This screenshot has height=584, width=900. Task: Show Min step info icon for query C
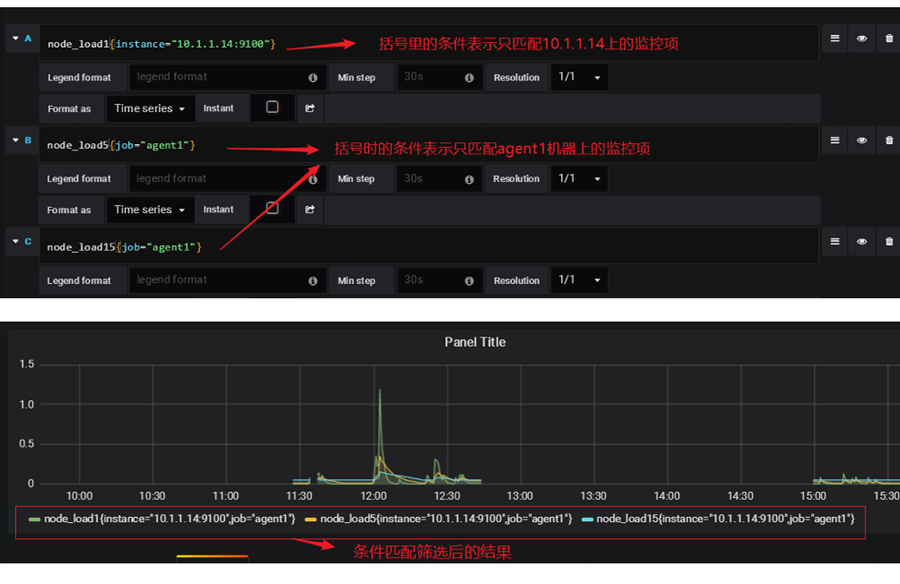[x=469, y=281]
